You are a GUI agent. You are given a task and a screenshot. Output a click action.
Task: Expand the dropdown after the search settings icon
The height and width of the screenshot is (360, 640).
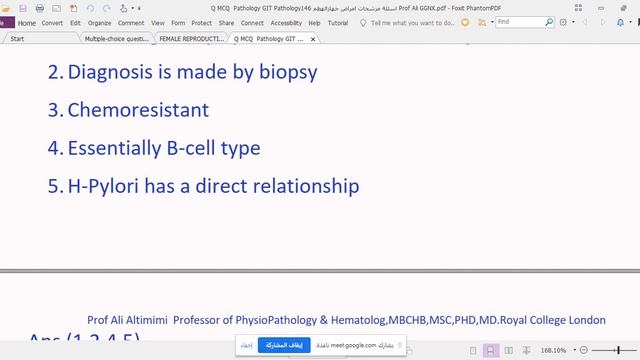pos(573,22)
